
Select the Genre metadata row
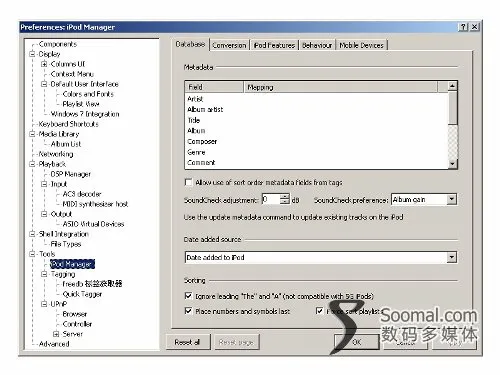tap(317, 152)
